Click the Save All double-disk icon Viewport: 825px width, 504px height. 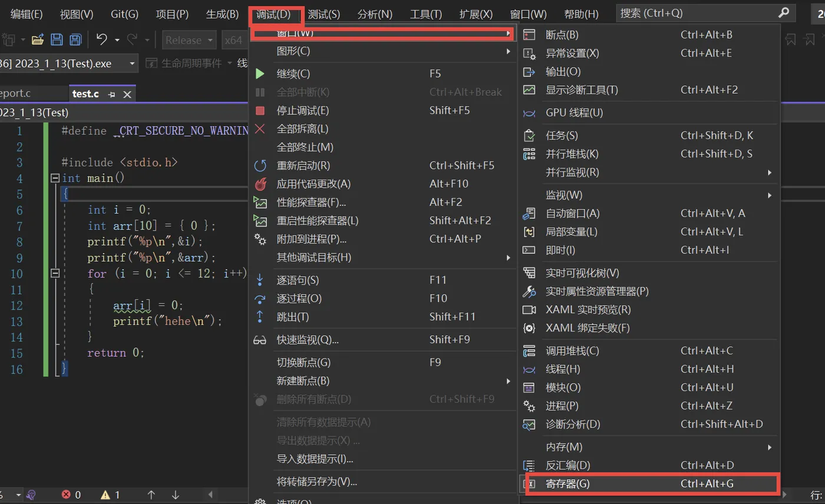(75, 40)
